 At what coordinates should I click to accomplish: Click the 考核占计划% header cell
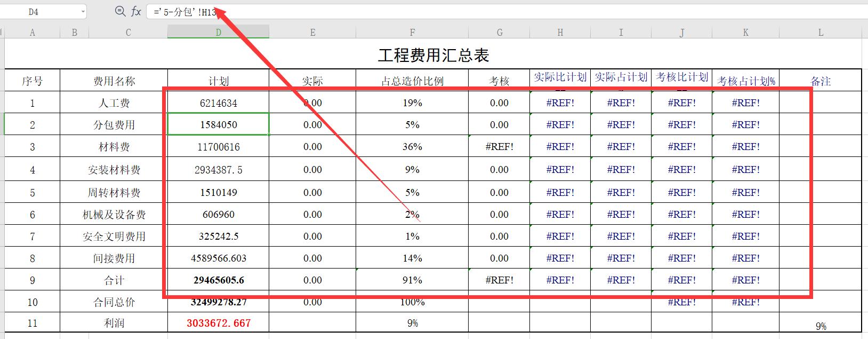click(746, 81)
